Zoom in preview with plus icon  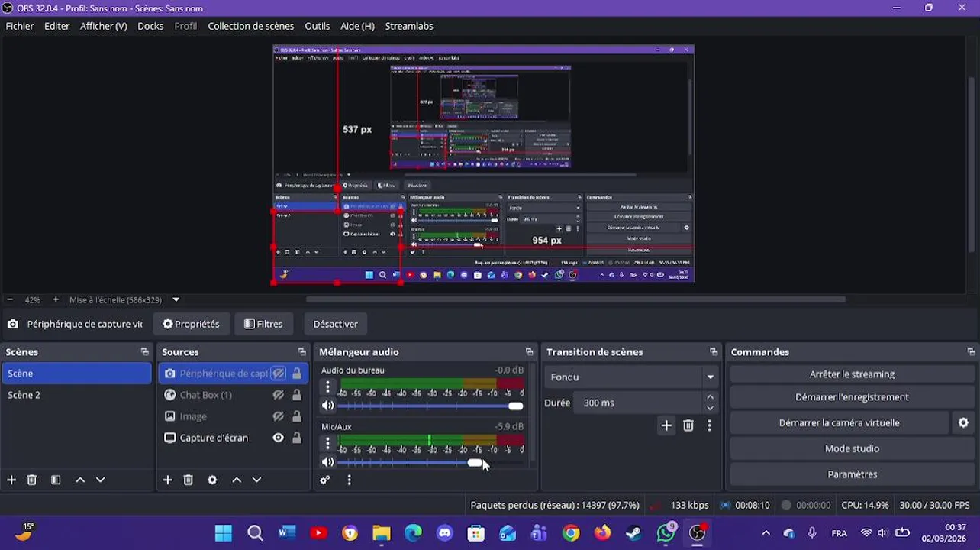pos(56,300)
